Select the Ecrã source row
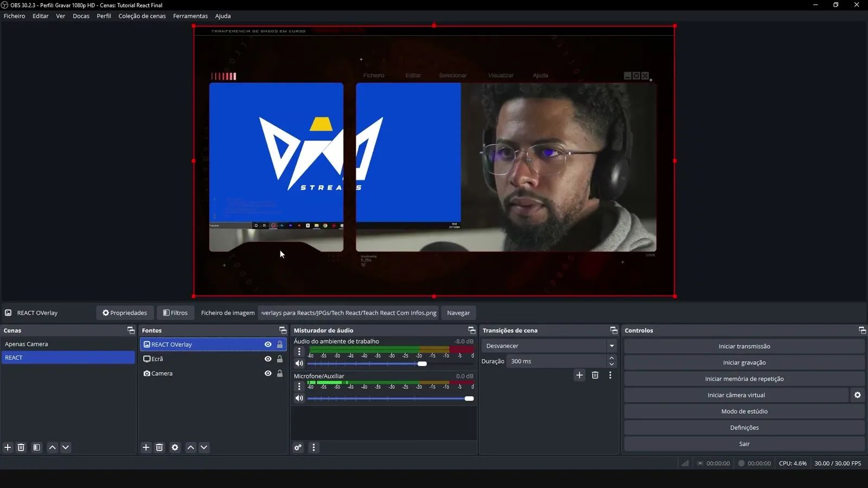 pos(213,359)
